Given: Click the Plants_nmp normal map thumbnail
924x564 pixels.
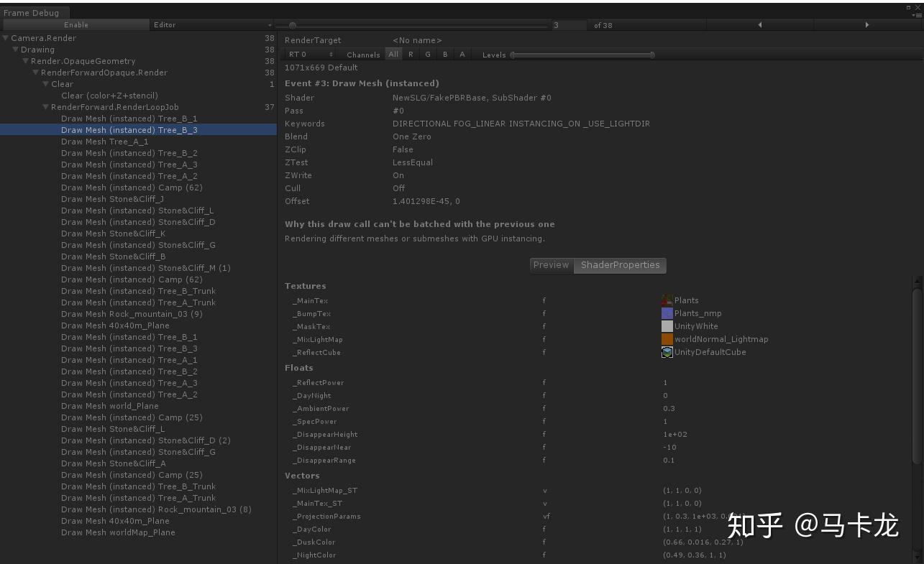Looking at the screenshot, I should tap(667, 313).
